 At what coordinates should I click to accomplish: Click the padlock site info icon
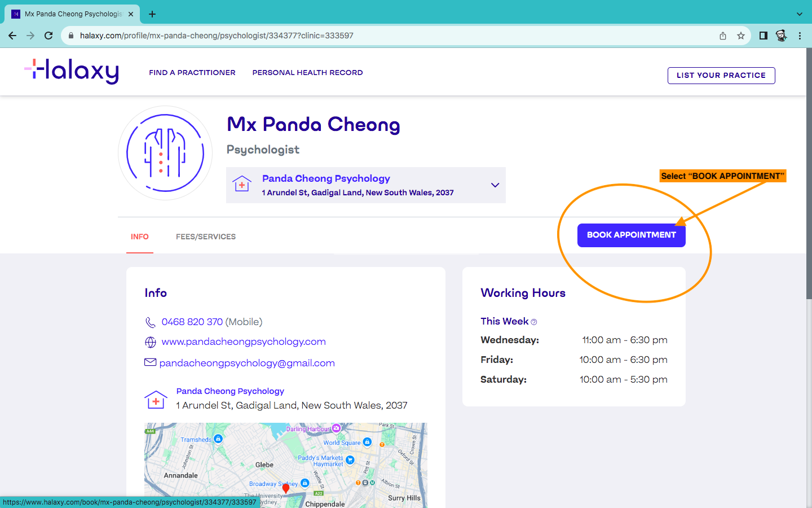click(x=71, y=36)
